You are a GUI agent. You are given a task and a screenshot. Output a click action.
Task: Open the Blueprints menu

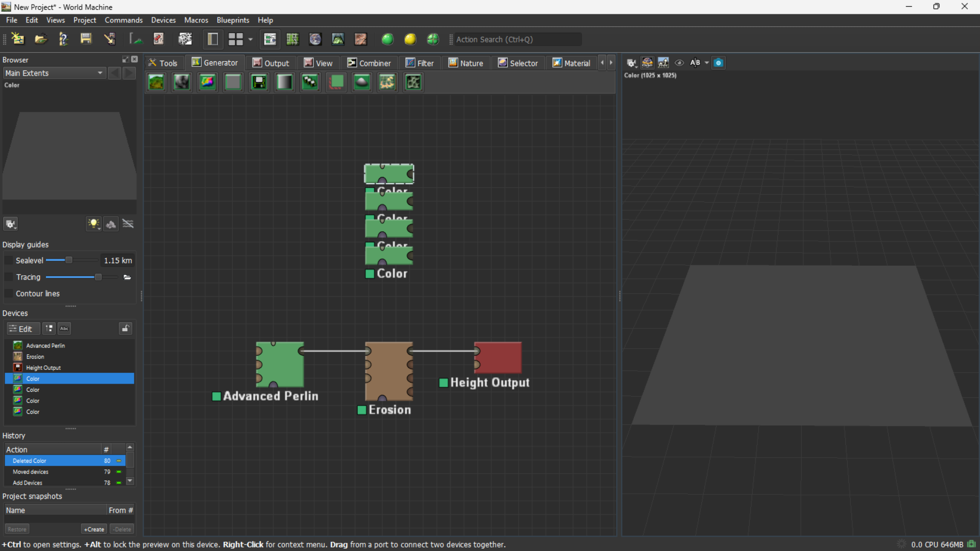[x=233, y=20]
